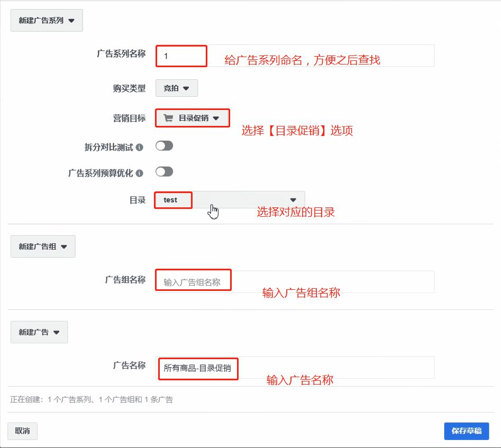
Task: Click info icon beside 拆分对比测试
Action: point(139,148)
